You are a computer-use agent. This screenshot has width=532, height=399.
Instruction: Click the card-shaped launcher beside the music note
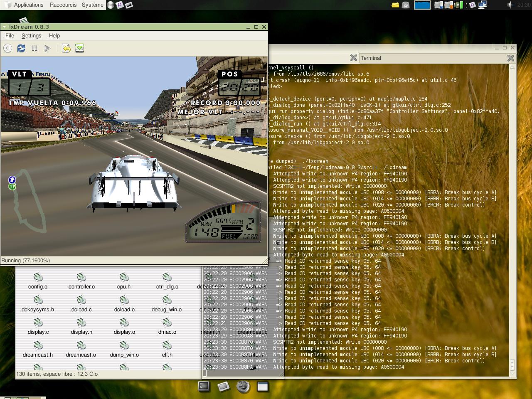click(129, 5)
